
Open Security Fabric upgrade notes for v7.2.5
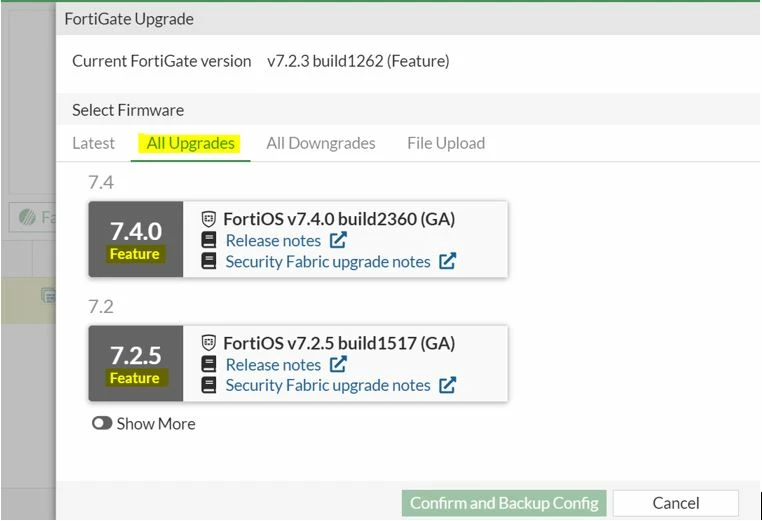pos(328,385)
